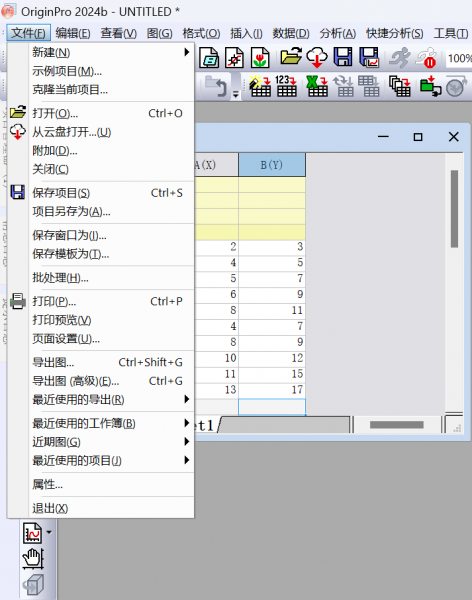The height and width of the screenshot is (600, 472).
Task: Click the Save Template floppy-with-graph icon
Action: tap(369, 57)
